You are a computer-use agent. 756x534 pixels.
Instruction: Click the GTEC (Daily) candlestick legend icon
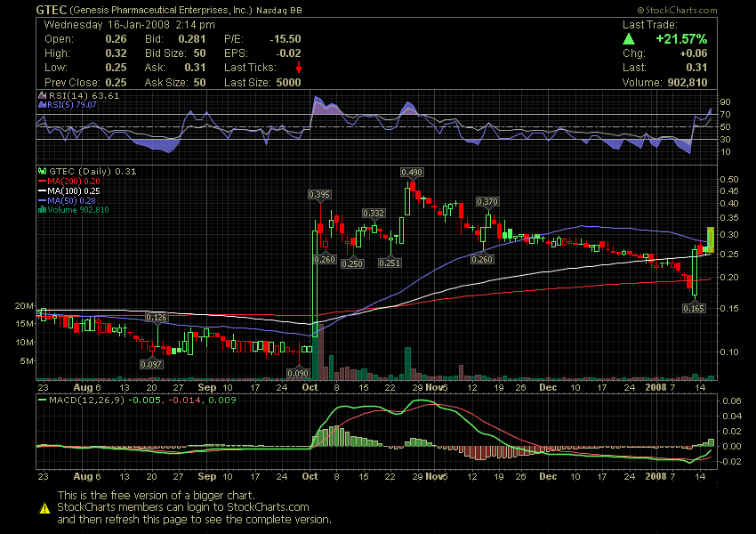(x=41, y=171)
